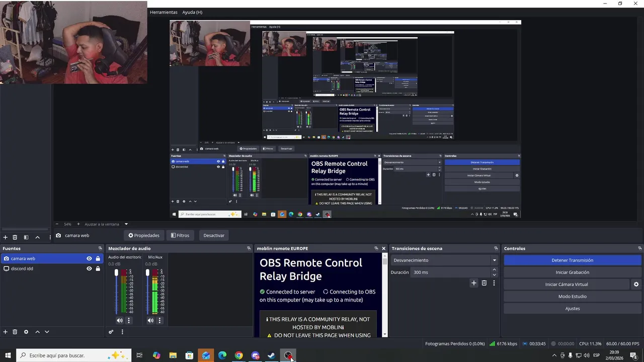Enable Modo Estudio
Image resolution: width=644 pixels, height=362 pixels.
pos(573,296)
